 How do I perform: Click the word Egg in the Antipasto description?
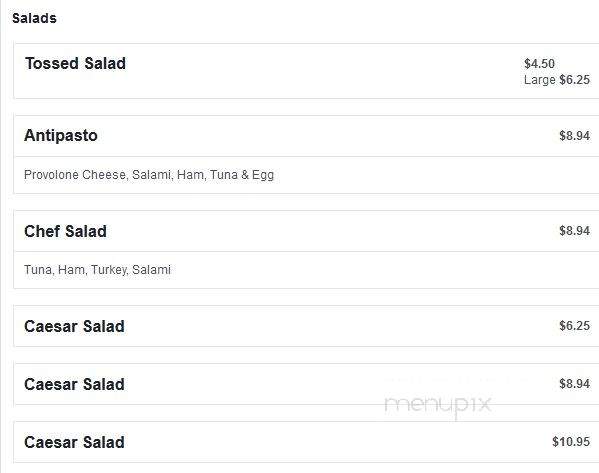click(x=263, y=175)
